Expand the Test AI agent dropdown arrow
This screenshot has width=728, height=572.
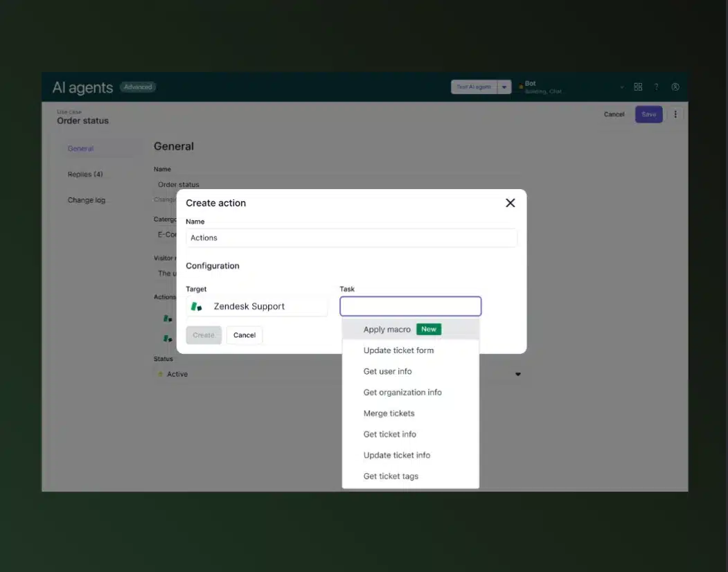504,87
